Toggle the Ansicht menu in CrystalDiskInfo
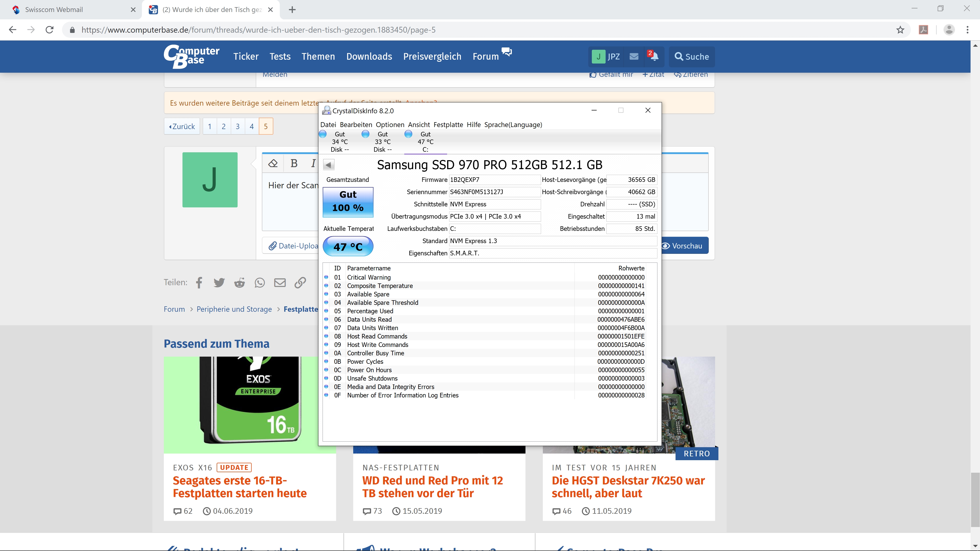Viewport: 980px width, 551px height. pos(418,124)
